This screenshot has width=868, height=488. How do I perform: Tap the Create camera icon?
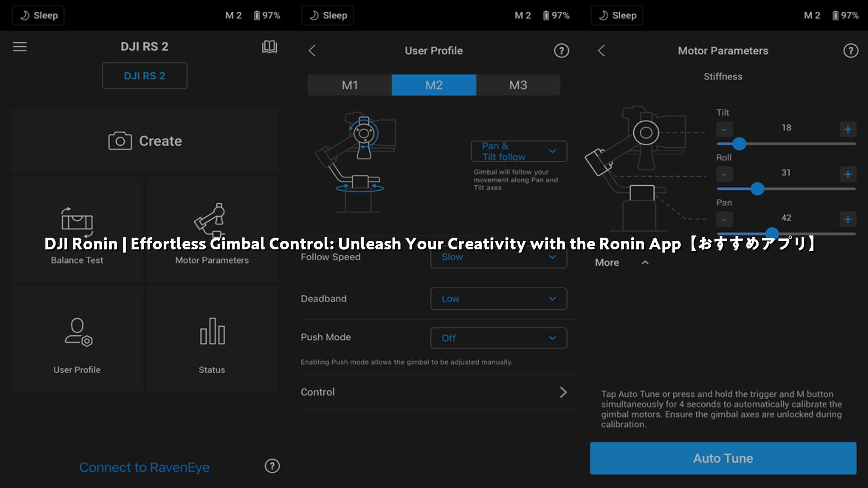120,141
